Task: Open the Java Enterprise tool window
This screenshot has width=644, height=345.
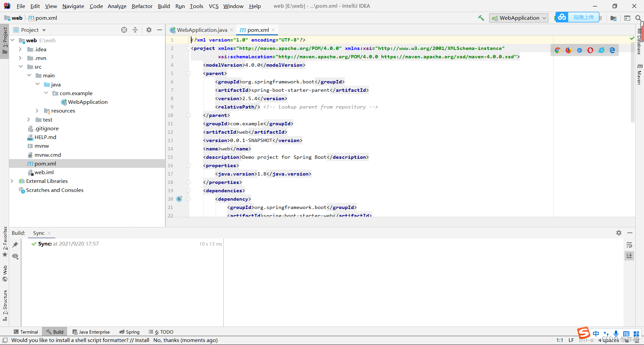Action: click(91, 332)
